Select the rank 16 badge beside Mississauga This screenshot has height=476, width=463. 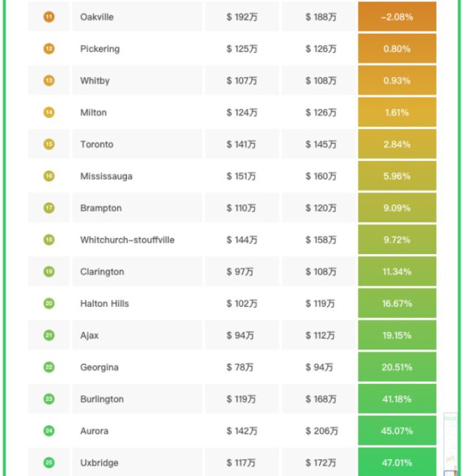point(49,176)
